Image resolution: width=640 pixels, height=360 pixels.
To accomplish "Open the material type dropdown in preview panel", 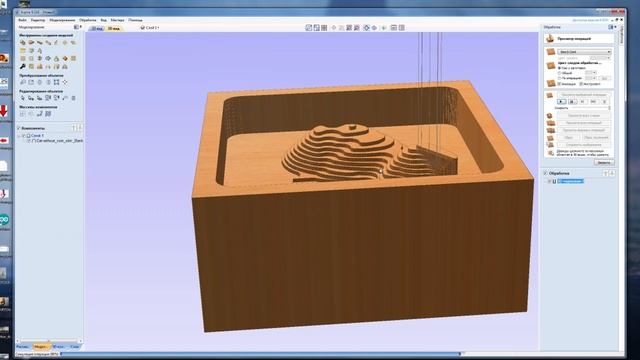I will click(x=584, y=52).
